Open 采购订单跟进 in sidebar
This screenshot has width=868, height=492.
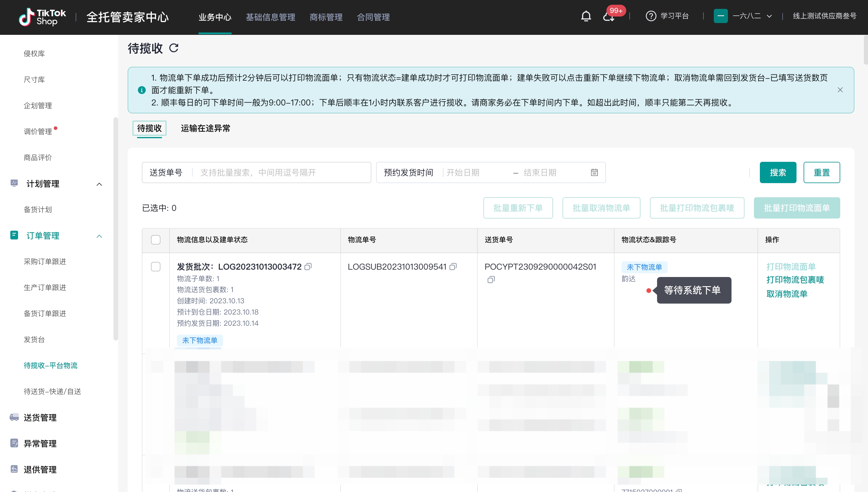45,262
